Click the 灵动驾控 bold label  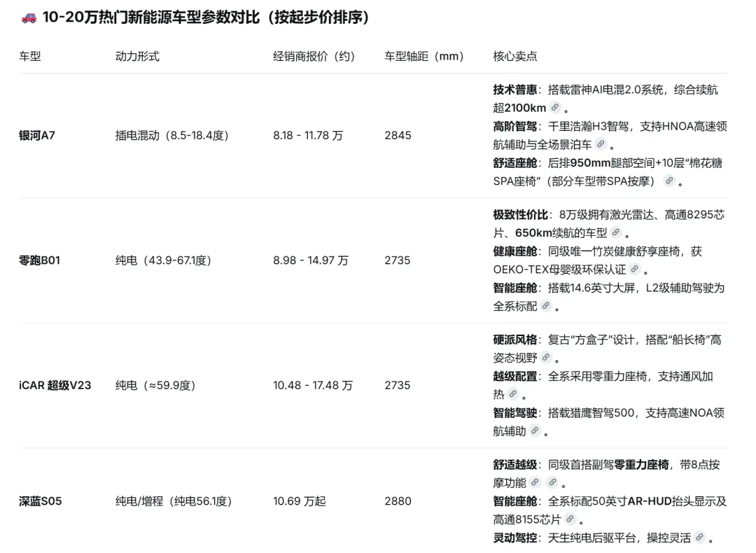point(515,538)
